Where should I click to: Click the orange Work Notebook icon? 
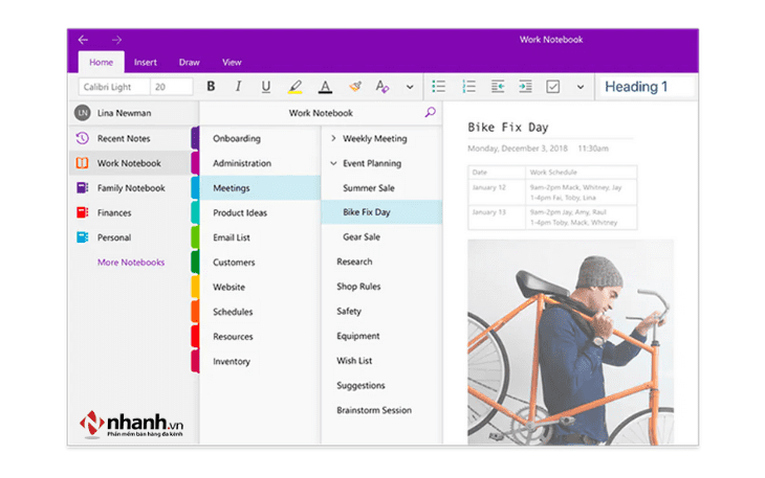(x=82, y=163)
